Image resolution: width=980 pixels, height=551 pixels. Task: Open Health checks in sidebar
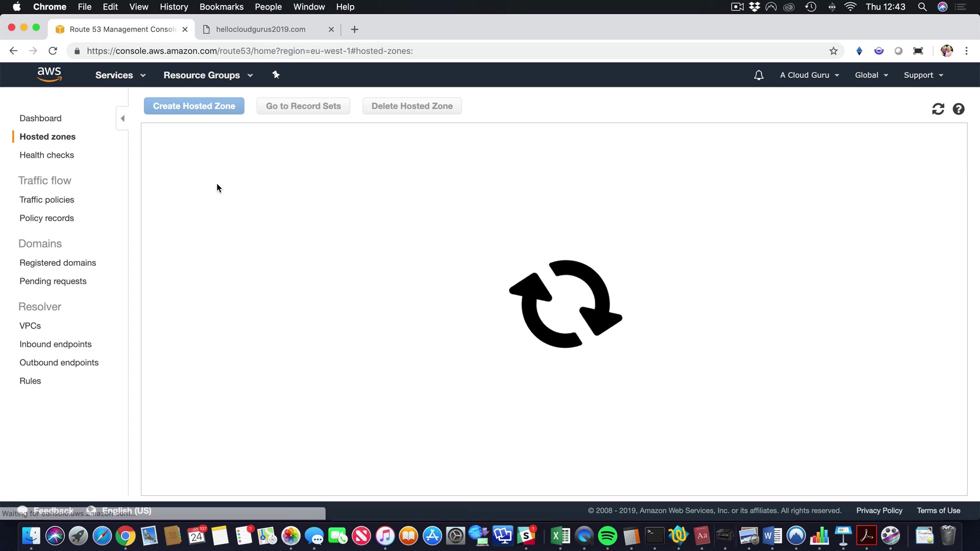pos(46,155)
